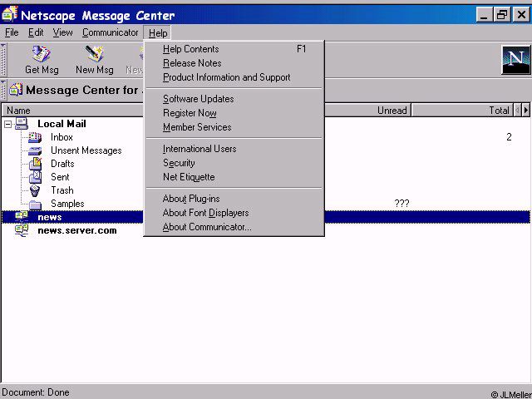Collapse the Local Mail tree node

pos(7,125)
